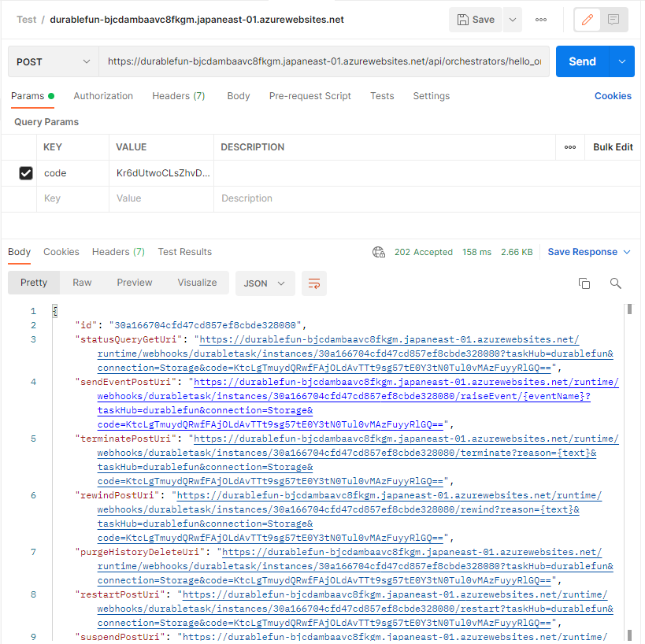Screen dimensions: 645x644
Task: Switch to the request Body tab
Action: click(x=239, y=96)
